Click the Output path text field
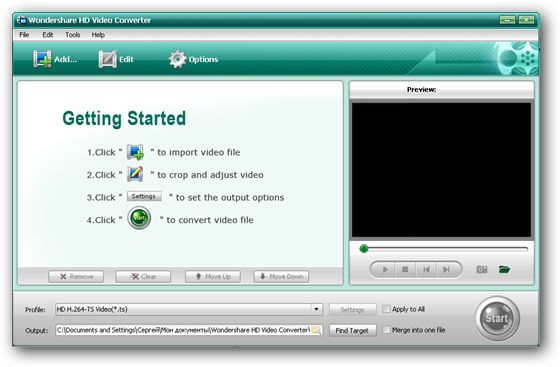The height and width of the screenshot is (367, 560). coord(183,330)
